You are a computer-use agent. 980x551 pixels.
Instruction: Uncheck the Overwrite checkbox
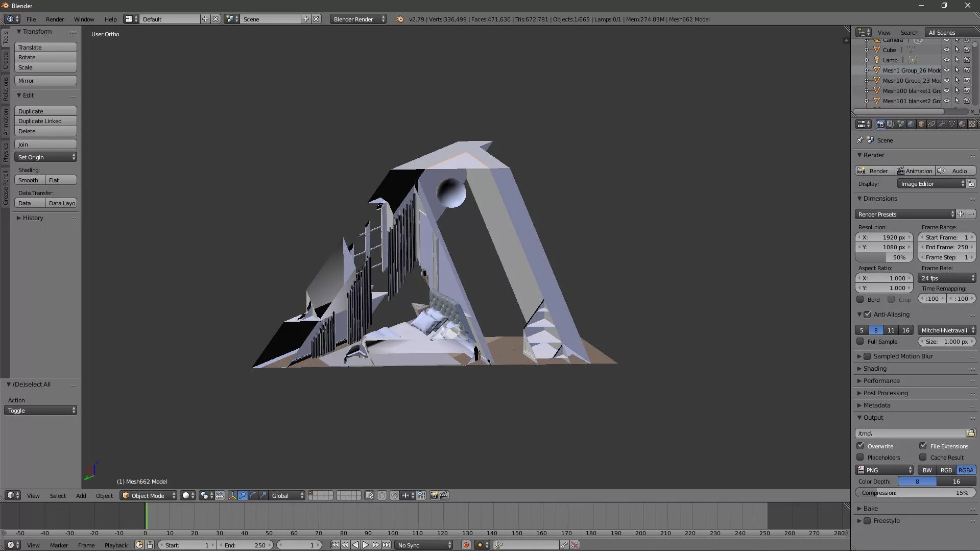861,446
